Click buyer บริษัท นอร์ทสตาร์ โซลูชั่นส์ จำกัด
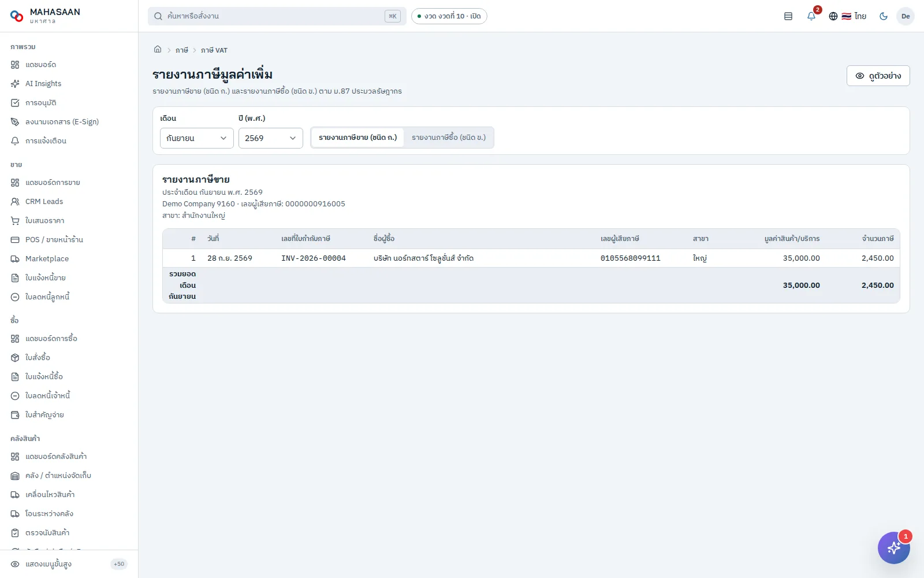 (423, 258)
